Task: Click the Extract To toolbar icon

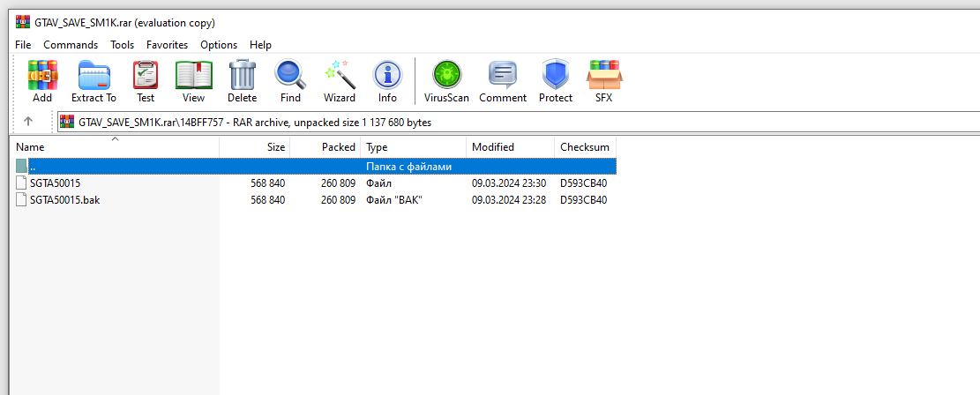Action: tap(94, 76)
